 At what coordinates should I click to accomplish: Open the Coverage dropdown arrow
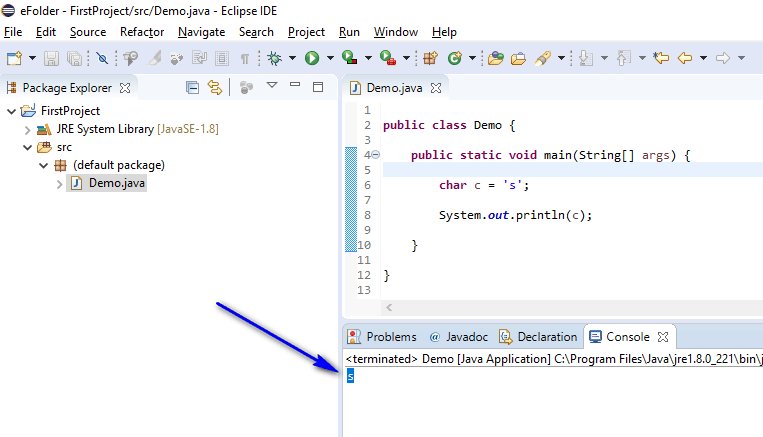(368, 58)
